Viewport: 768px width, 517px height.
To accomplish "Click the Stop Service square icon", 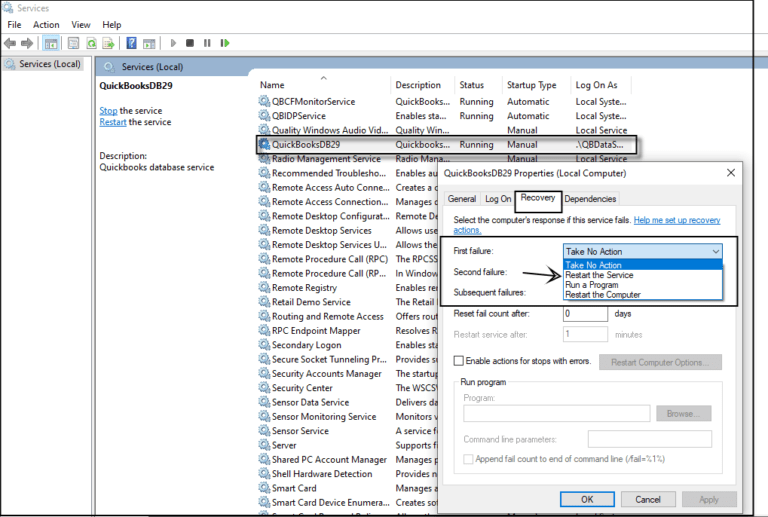I will pos(190,43).
